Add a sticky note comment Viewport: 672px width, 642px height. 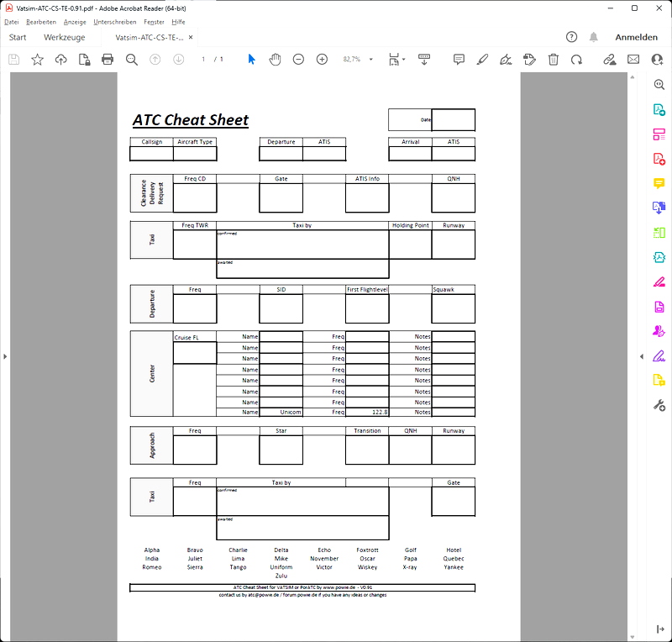458,60
